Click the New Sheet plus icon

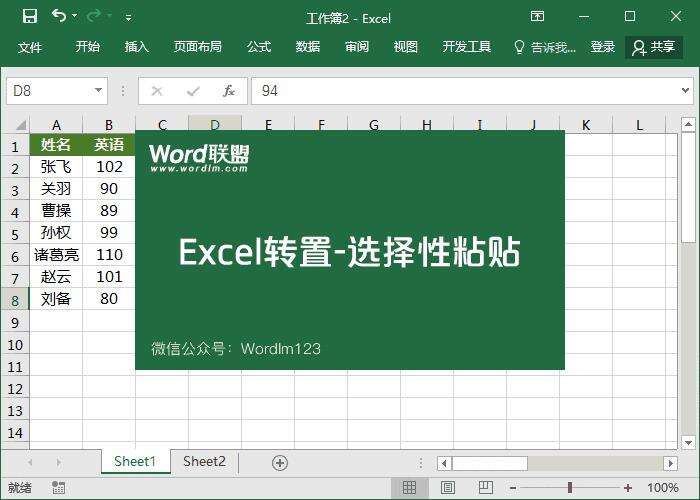(x=279, y=463)
